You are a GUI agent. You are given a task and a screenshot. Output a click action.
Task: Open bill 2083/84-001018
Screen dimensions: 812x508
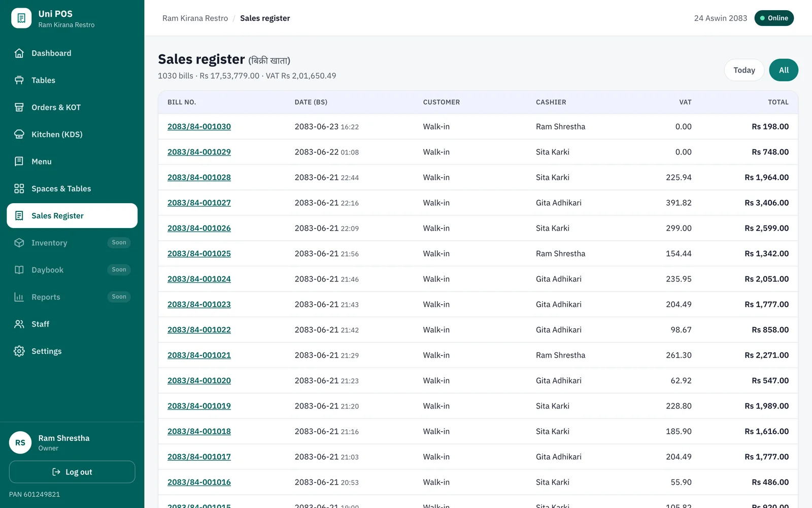tap(199, 431)
